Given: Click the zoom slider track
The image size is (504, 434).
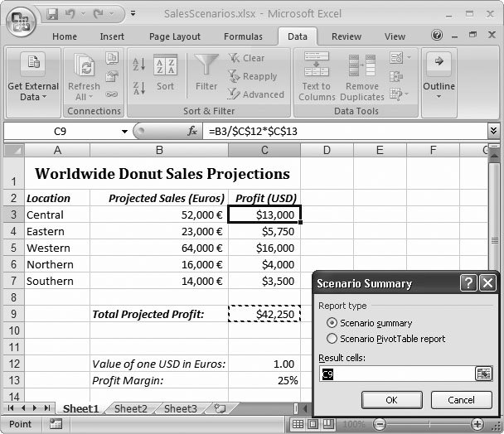Looking at the screenshot, I should 429,424.
